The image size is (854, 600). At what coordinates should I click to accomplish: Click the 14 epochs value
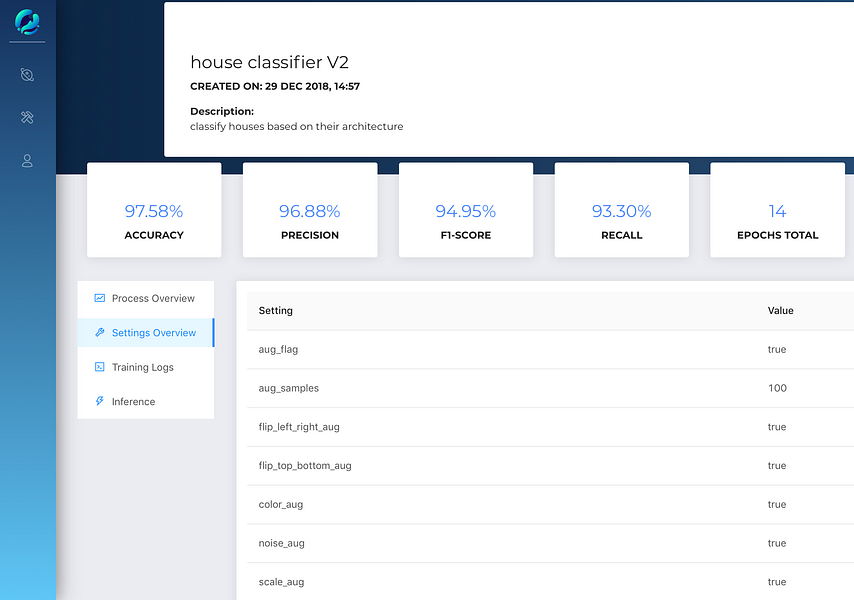coord(777,211)
